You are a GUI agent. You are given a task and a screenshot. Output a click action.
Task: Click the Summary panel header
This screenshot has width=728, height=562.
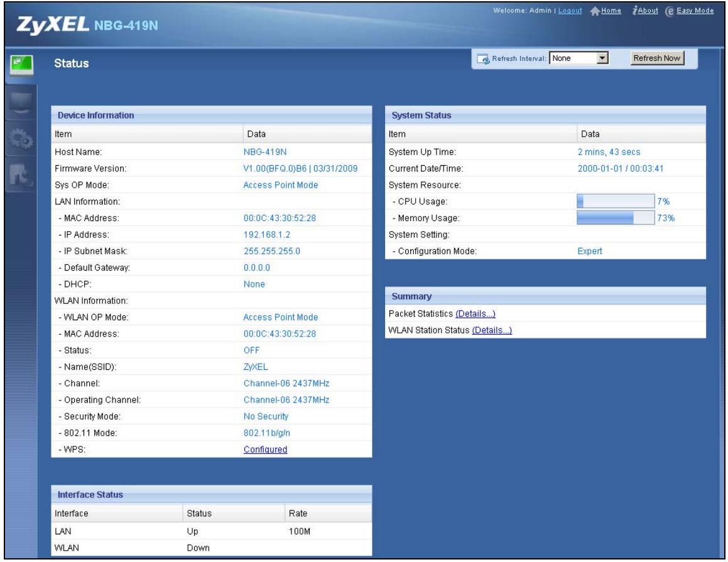click(x=545, y=296)
